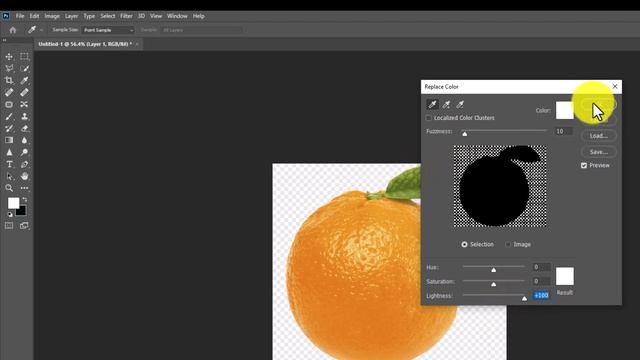Click the Color swatch in Replace Color
640x360 pixels.
click(x=564, y=110)
